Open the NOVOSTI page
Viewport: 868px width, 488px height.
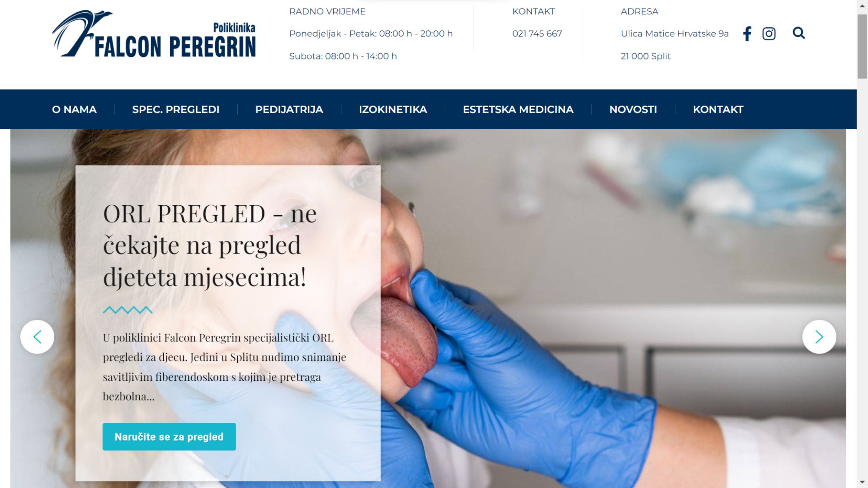pos(633,109)
